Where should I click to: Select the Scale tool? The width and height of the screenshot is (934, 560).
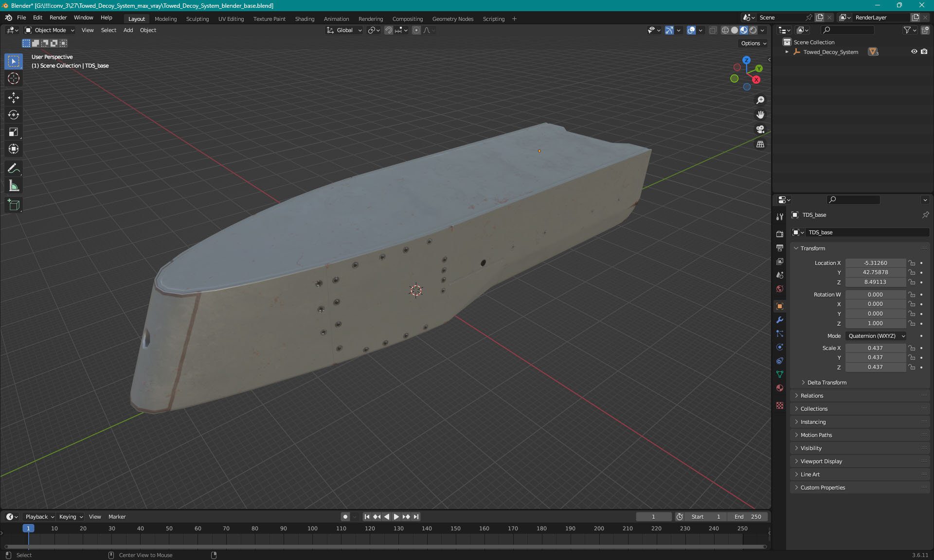point(14,132)
